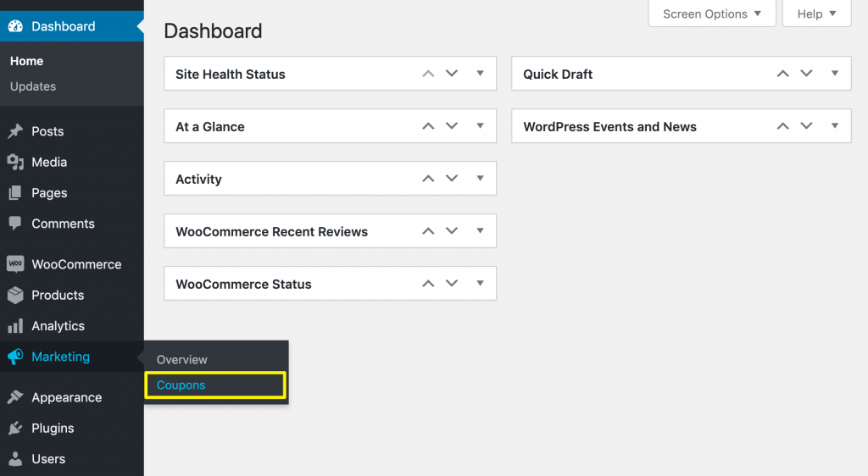Move Quick Draft widget up

[x=782, y=74]
